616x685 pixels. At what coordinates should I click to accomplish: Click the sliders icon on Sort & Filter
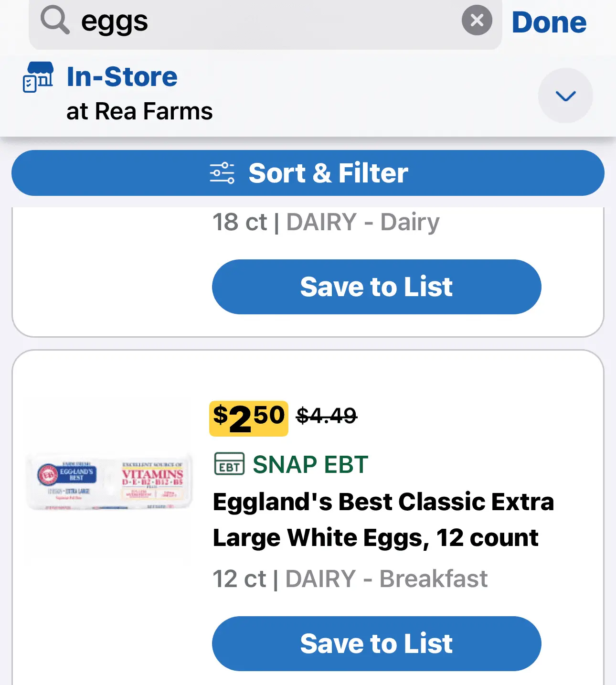(x=222, y=173)
